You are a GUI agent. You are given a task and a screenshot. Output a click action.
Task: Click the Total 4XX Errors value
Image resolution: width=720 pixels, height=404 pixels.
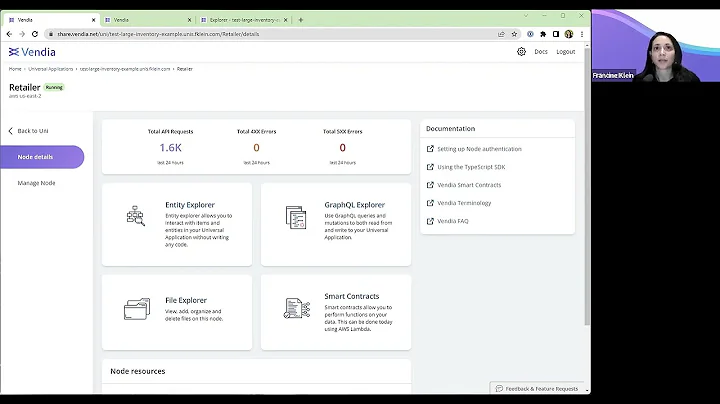256,147
